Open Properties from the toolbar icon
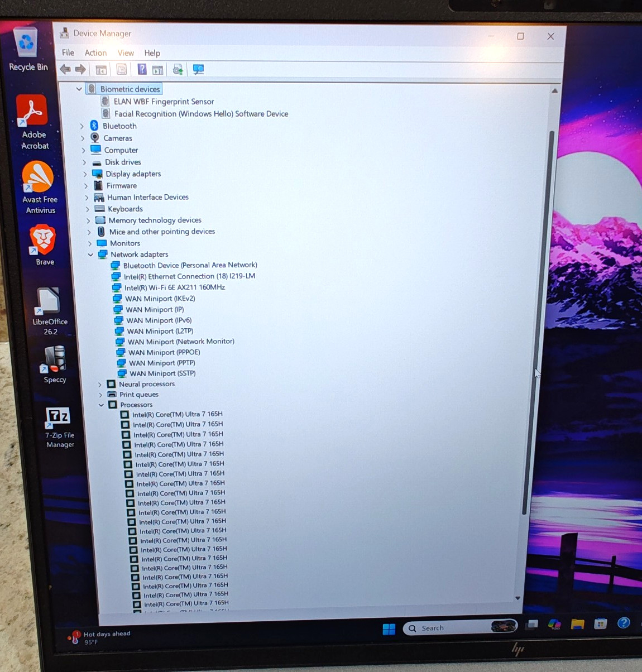This screenshot has height=672, width=642. pos(121,69)
